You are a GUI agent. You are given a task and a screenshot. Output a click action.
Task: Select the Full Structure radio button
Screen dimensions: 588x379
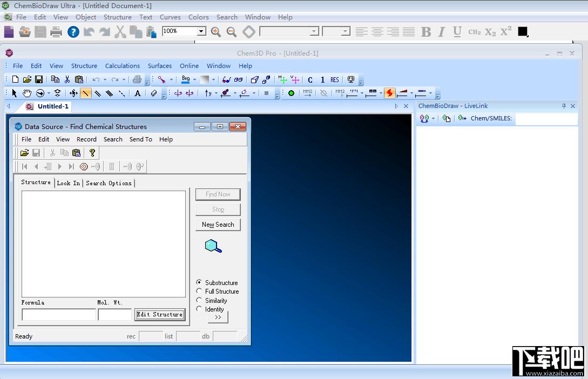(199, 291)
